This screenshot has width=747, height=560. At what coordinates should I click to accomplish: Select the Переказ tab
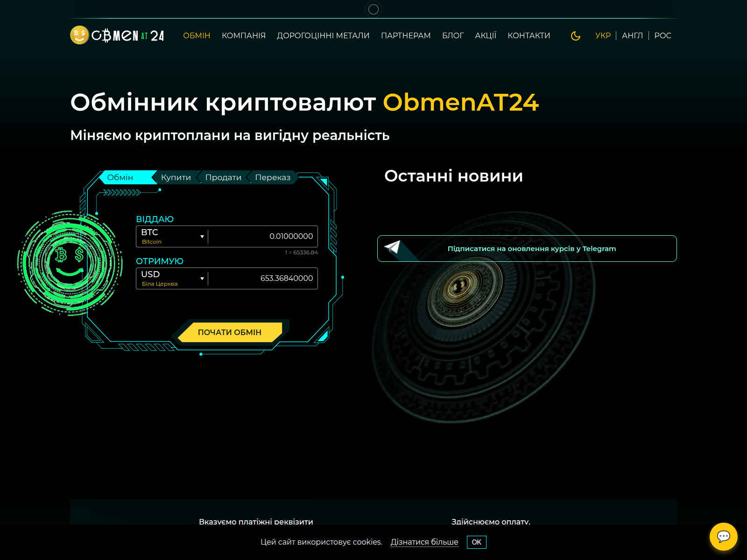click(273, 177)
